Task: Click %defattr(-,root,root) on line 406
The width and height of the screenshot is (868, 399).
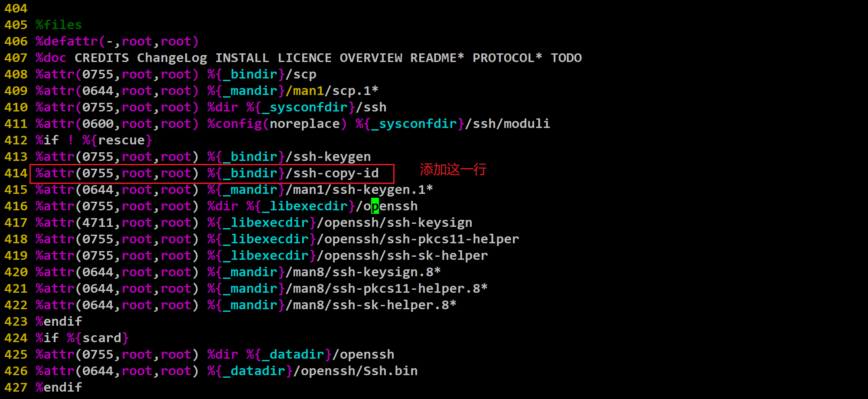Action: pos(117,41)
